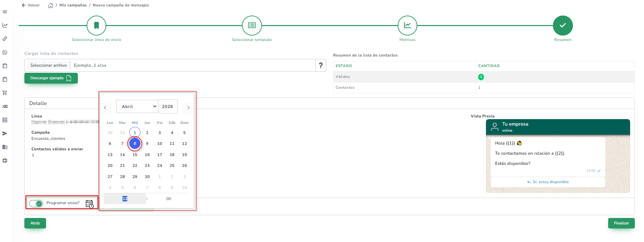Select April 15 in the calendar
Screen dimensions: 644x242
click(135, 155)
